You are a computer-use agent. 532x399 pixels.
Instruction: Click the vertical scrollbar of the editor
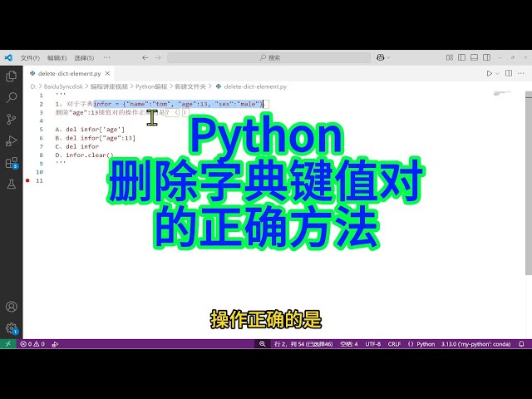pyautogui.click(x=529, y=183)
